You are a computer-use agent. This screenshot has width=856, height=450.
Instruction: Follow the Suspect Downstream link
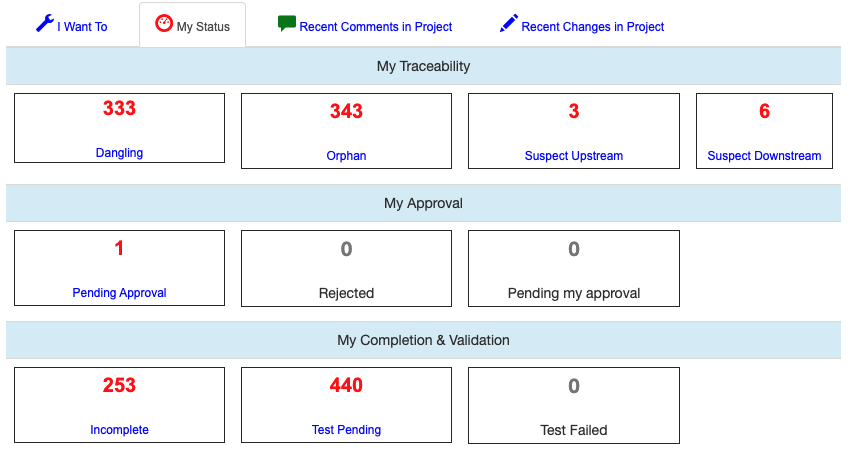(764, 156)
